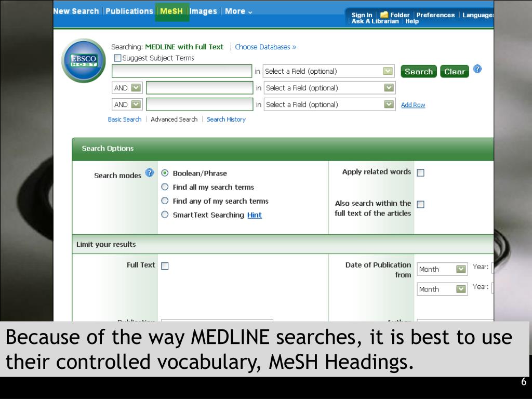Viewport: 532px width, 399px height.
Task: Expand the More menu
Action: (238, 11)
